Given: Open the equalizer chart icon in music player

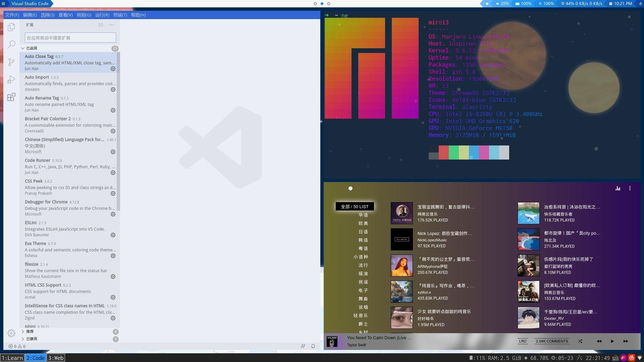Looking at the screenshot, I should coord(618,188).
